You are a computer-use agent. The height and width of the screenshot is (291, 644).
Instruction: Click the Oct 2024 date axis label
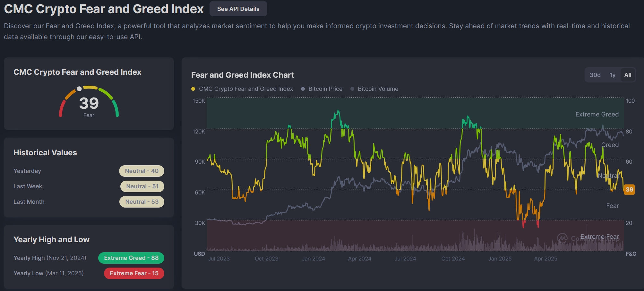coord(453,259)
